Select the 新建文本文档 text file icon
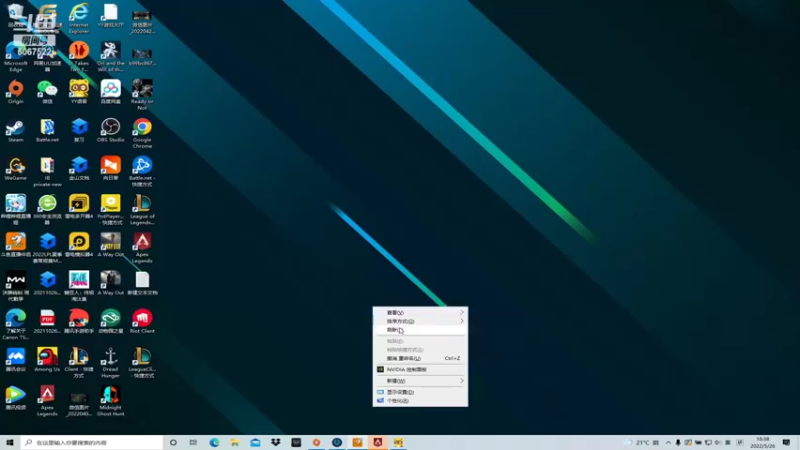800x450 pixels. click(142, 283)
